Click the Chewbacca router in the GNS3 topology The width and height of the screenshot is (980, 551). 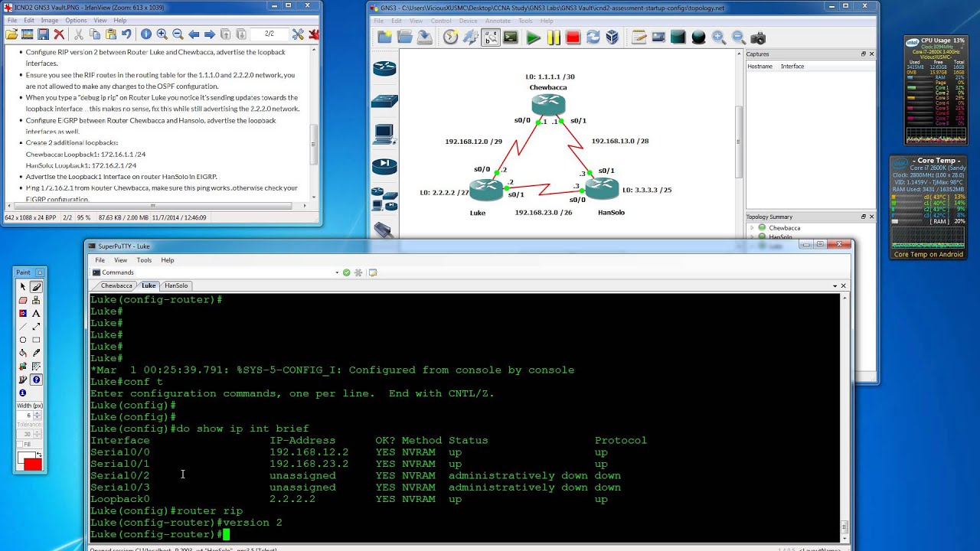tap(548, 104)
